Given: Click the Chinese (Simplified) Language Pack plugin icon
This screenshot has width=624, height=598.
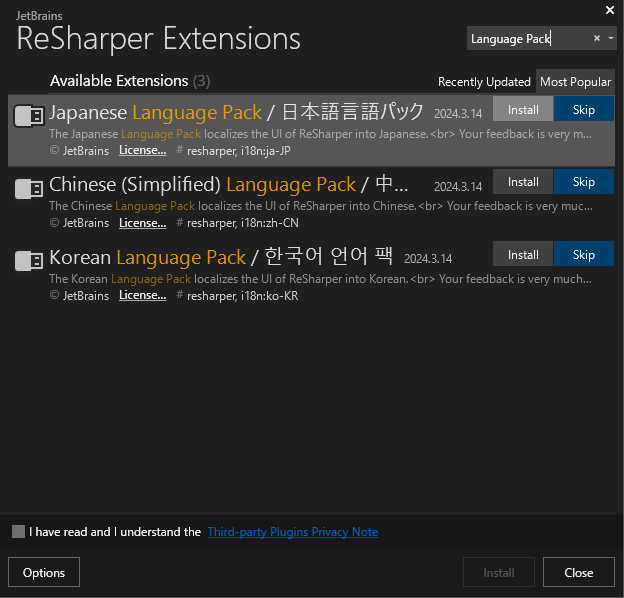Looking at the screenshot, I should [29, 189].
